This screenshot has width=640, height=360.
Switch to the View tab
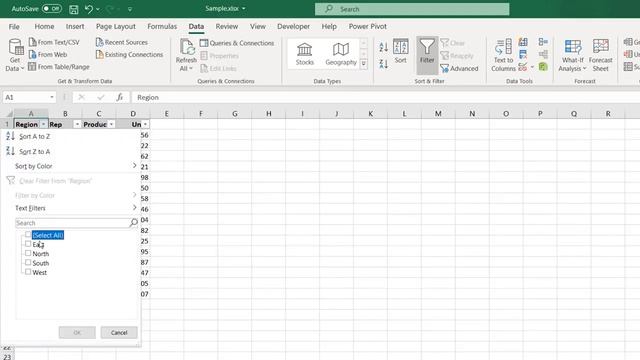pyautogui.click(x=258, y=26)
